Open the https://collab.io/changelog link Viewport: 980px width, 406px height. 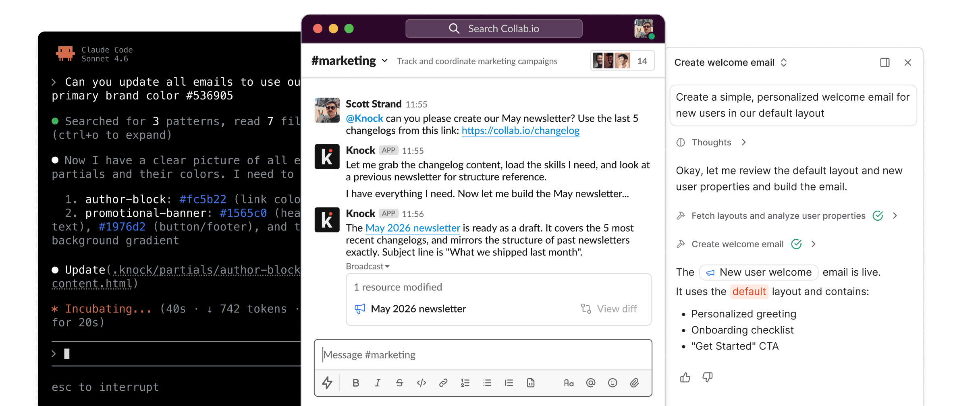click(x=521, y=130)
